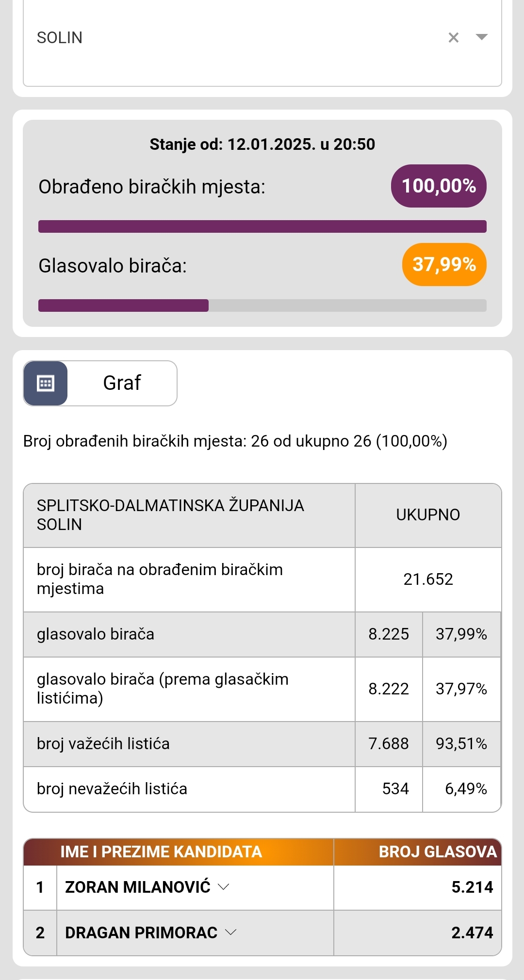Image resolution: width=524 pixels, height=980 pixels.
Task: Expand Dragan Primorac details chevron
Action: tap(231, 932)
